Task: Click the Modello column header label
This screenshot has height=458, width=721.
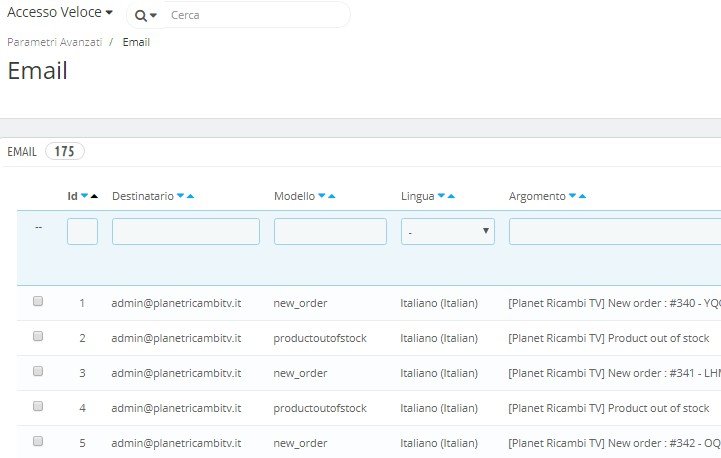Action: (295, 196)
